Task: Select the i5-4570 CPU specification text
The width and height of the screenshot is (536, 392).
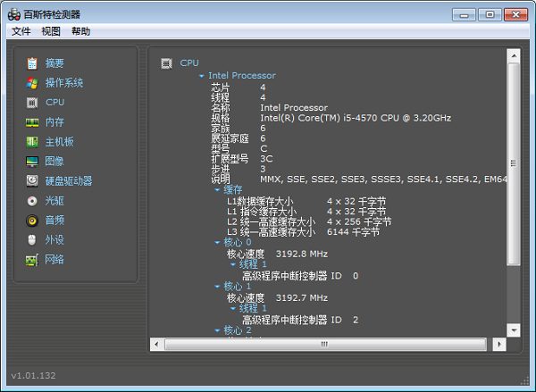Action: point(356,118)
